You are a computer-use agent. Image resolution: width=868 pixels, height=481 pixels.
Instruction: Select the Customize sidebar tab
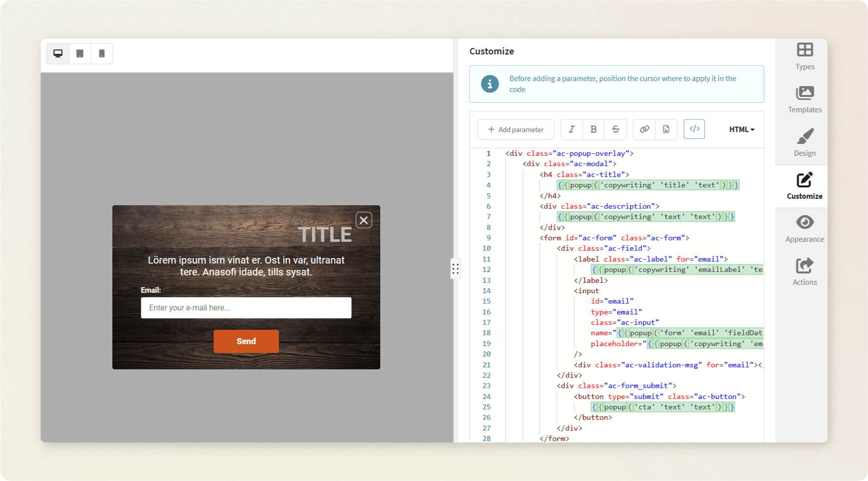point(804,186)
